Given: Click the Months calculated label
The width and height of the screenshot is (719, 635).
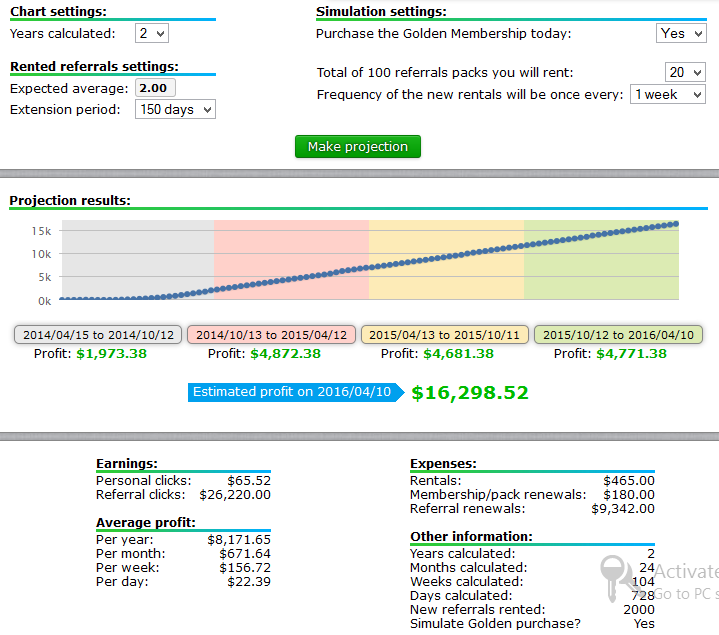Looking at the screenshot, I should pyautogui.click(x=468, y=568).
